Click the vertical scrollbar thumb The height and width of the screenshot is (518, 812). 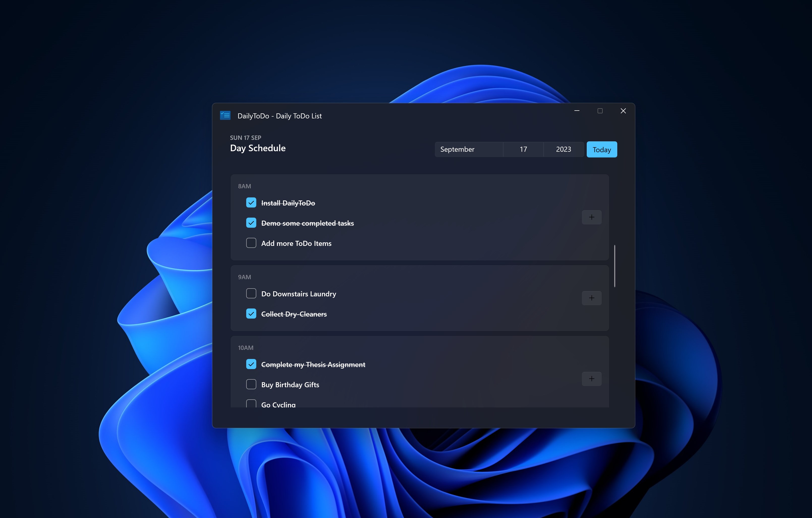click(614, 266)
